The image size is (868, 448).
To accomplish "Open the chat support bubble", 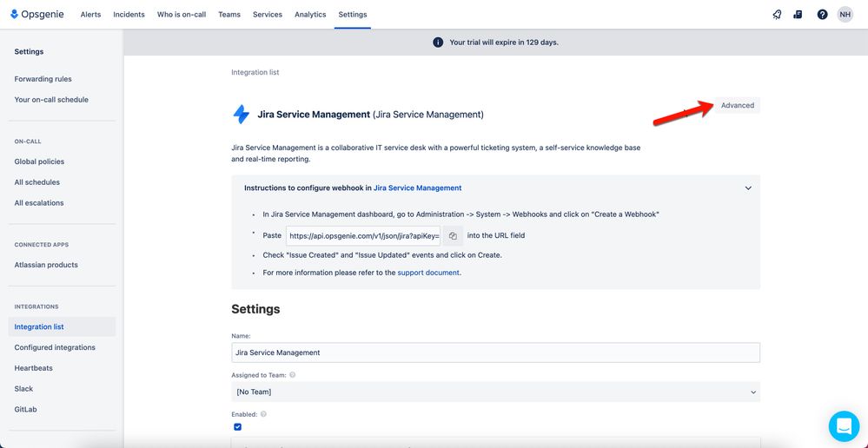I will [844, 426].
